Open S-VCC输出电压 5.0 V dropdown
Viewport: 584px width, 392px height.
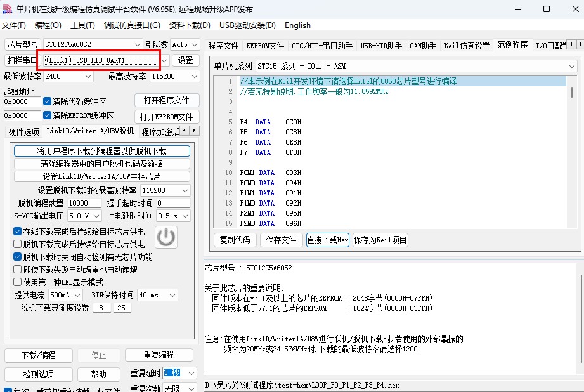pos(84,216)
